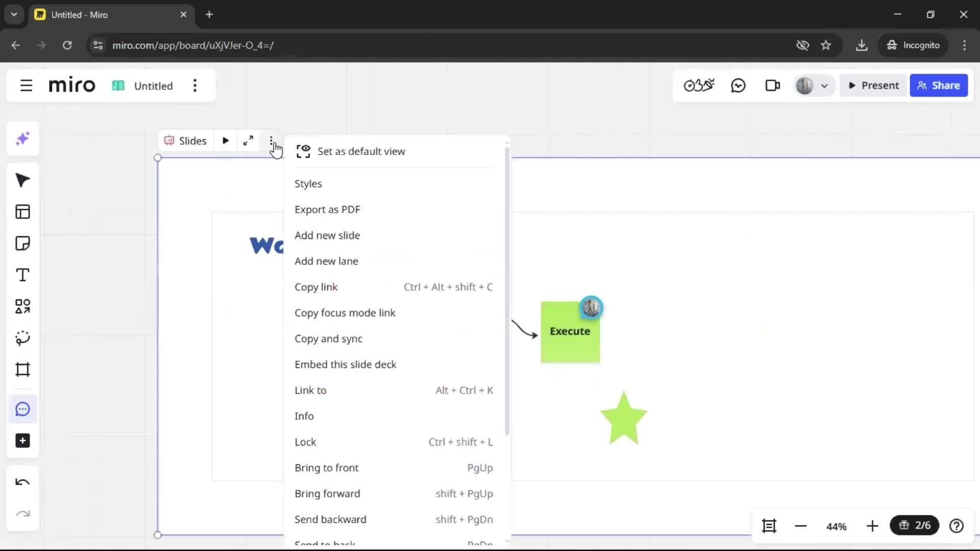Image resolution: width=980 pixels, height=551 pixels.
Task: Select Copy link menu entry
Action: (394, 287)
